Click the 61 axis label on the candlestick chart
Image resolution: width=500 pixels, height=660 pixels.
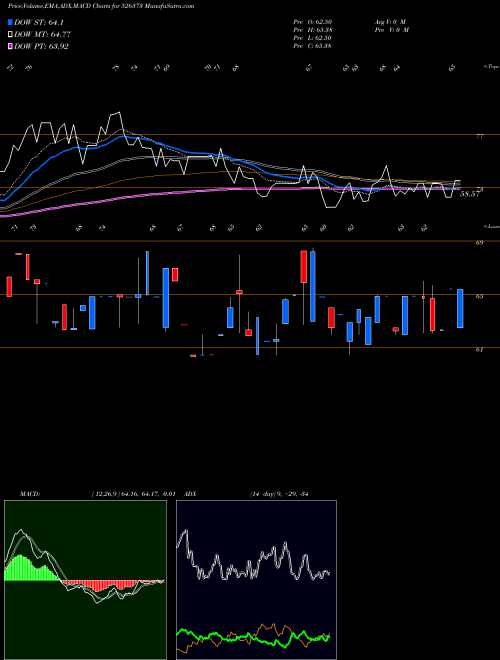(x=479, y=349)
